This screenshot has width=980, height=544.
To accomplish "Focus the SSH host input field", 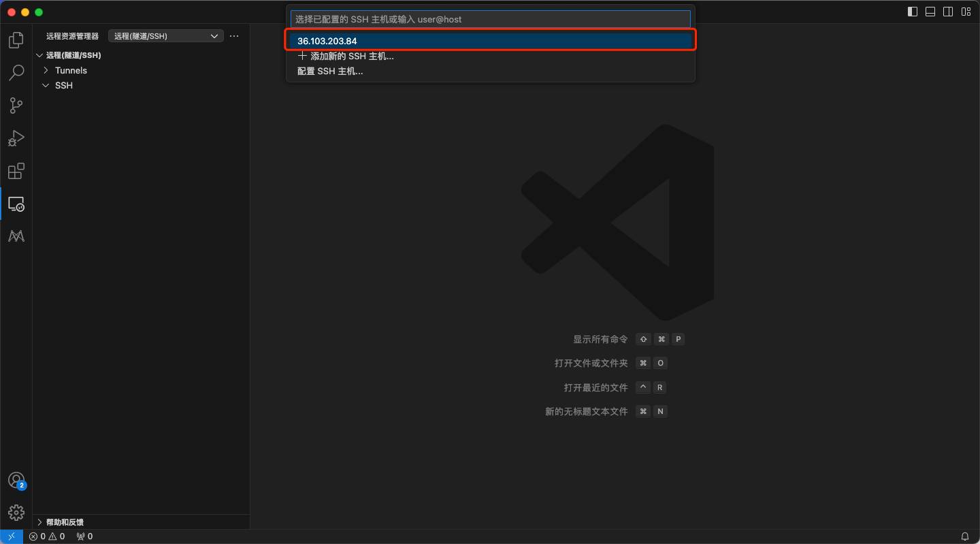I will pos(490,19).
